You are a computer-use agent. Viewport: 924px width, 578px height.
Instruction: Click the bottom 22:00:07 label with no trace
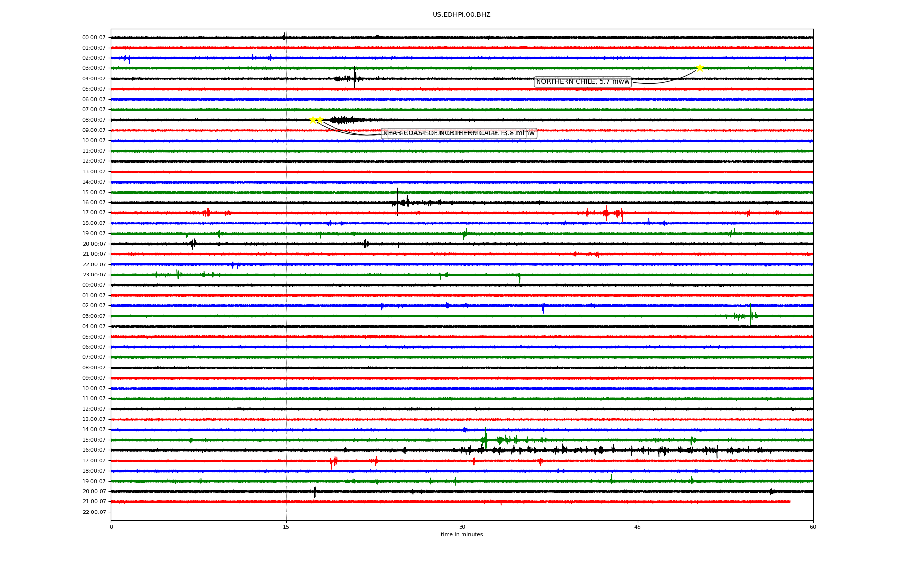point(94,512)
